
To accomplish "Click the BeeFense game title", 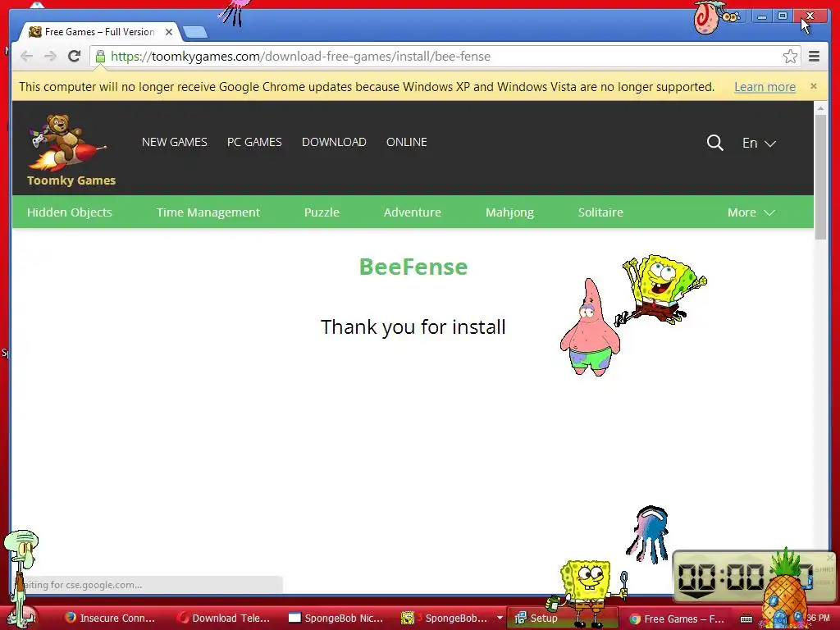I will coord(413,267).
